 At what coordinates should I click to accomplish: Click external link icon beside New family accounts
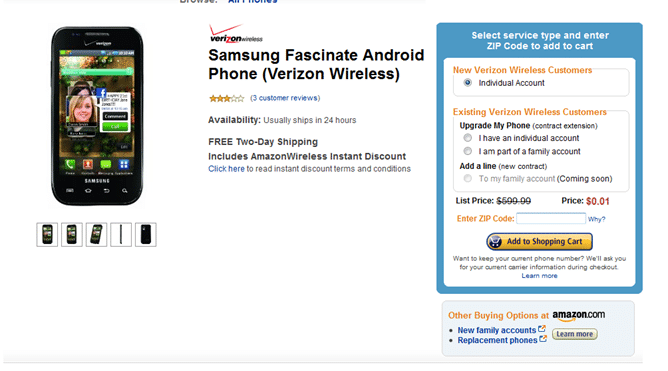point(541,329)
